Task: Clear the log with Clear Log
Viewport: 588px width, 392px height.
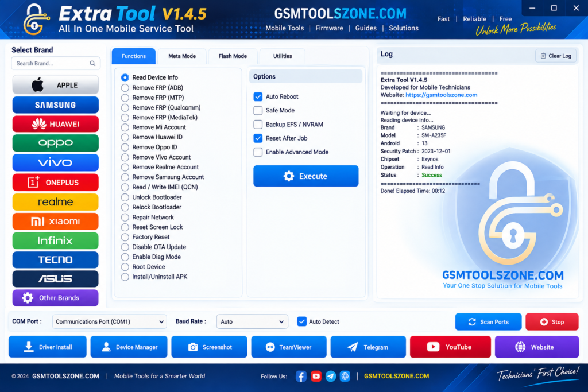Action: pos(556,56)
